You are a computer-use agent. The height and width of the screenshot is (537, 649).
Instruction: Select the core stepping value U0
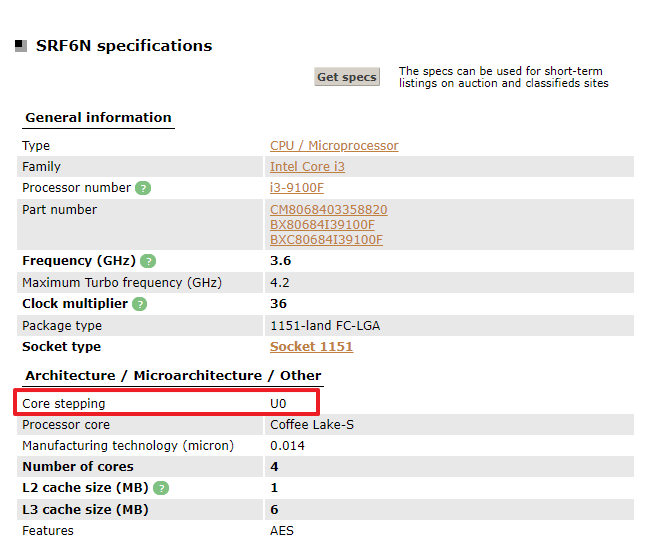tap(278, 404)
